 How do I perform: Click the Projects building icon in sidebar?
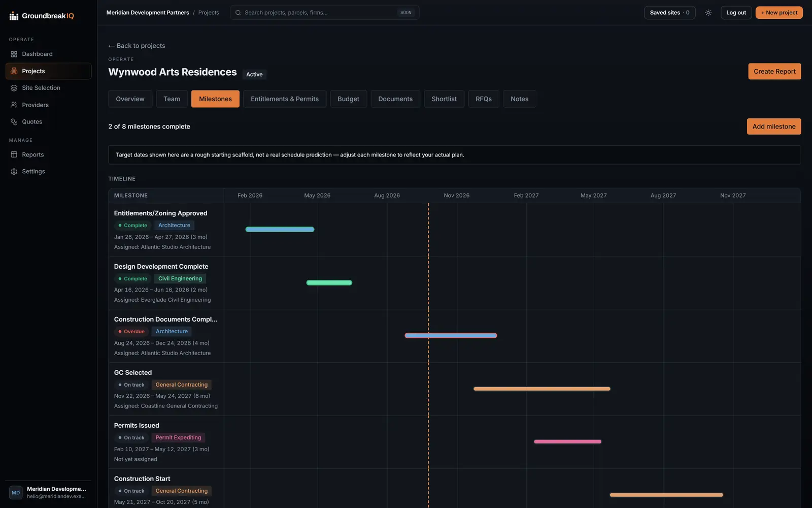tap(14, 71)
